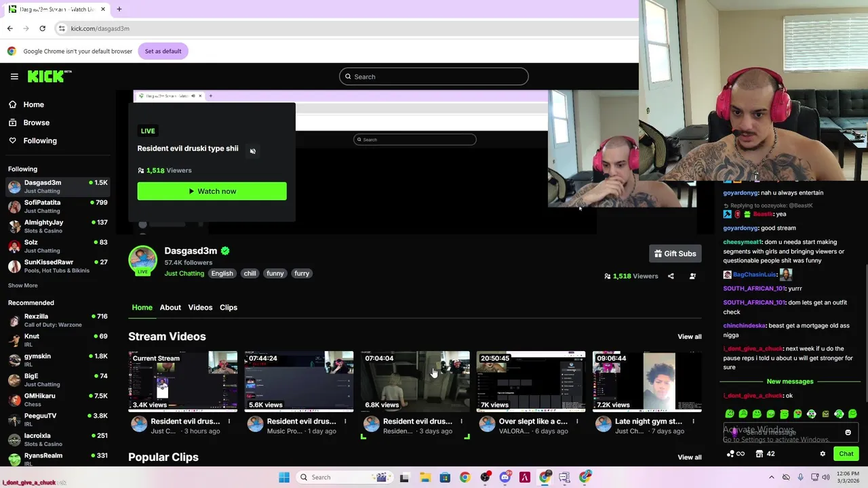Open recommended channel GMHikaru
The width and height of the screenshot is (868, 488).
[x=58, y=400]
